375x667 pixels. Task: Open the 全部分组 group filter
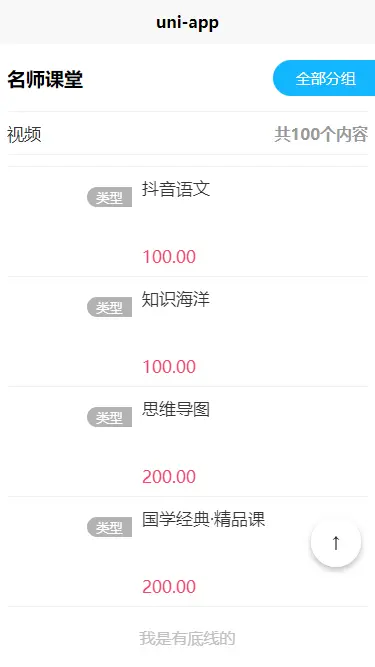[325, 78]
